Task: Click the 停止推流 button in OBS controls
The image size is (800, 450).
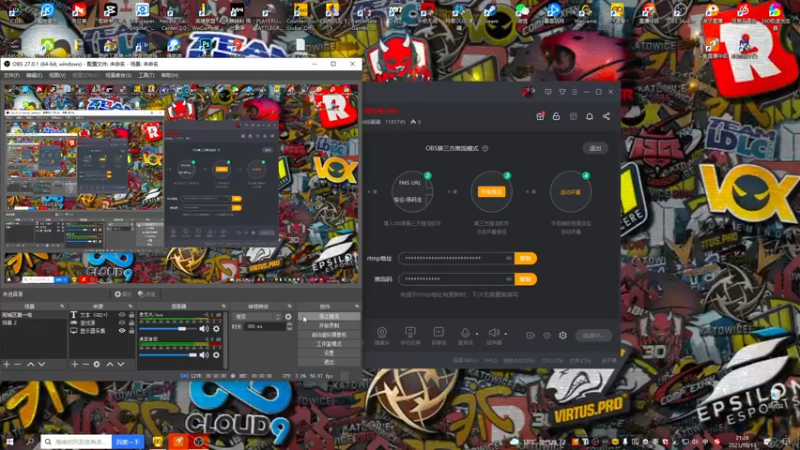Action: (x=329, y=316)
